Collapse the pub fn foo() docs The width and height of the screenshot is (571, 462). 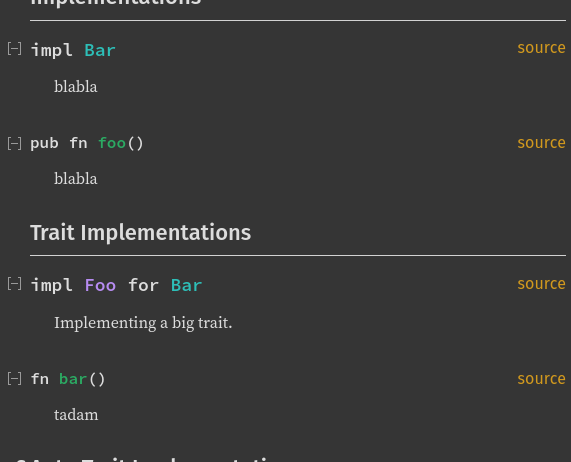(x=15, y=143)
